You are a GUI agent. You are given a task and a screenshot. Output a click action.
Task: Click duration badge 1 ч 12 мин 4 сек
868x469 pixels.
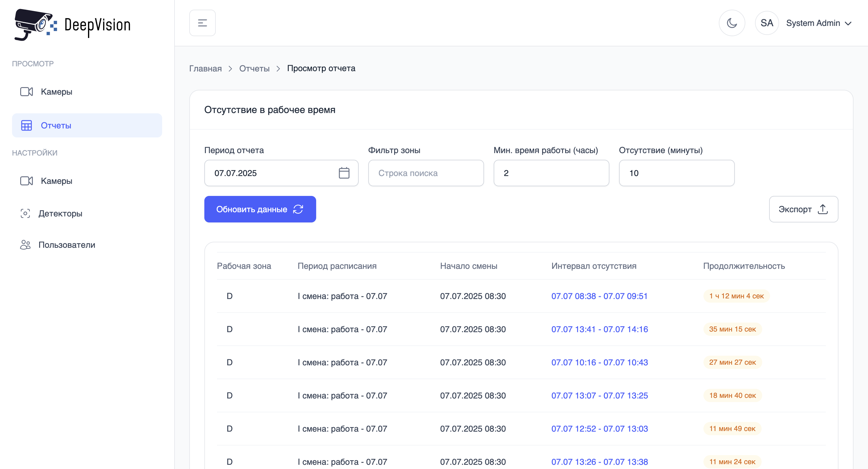pyautogui.click(x=736, y=296)
